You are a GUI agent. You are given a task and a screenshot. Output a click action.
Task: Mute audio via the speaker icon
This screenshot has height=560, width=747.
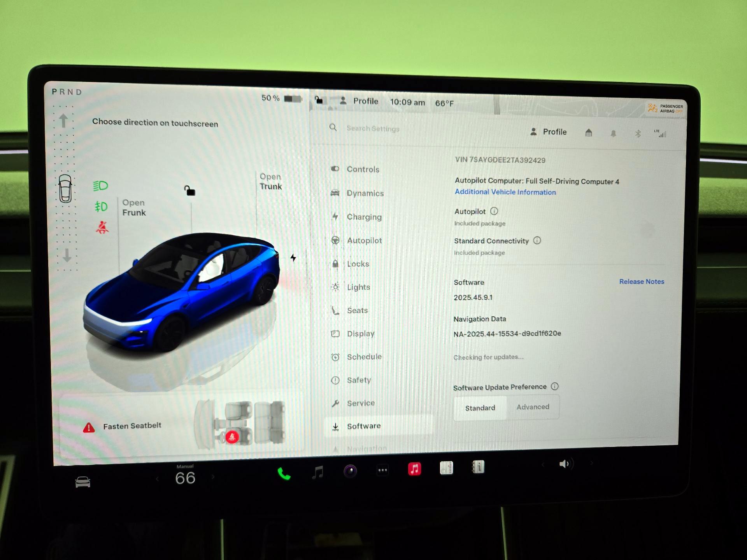(565, 464)
